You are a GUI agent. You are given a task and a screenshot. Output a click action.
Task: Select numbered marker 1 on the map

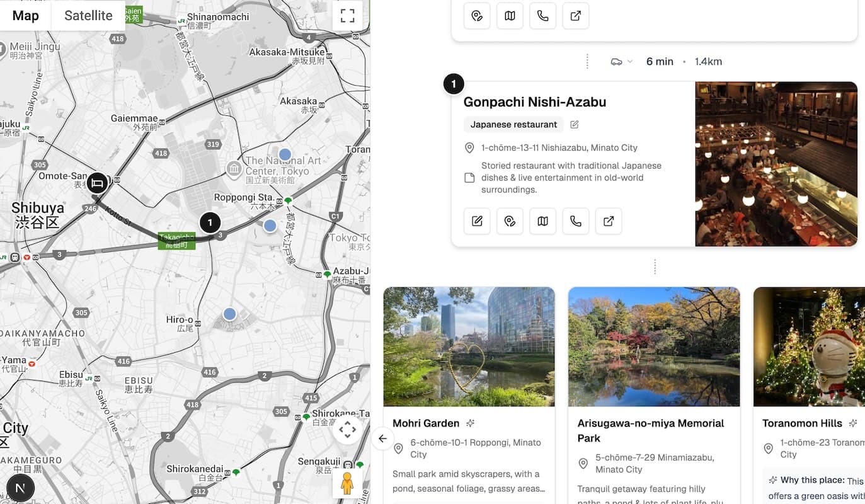pyautogui.click(x=210, y=222)
